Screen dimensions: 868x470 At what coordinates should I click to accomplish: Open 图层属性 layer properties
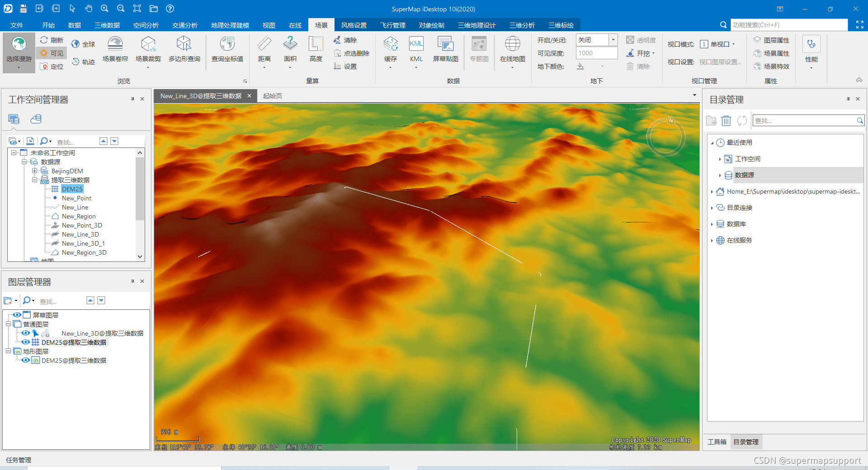771,40
